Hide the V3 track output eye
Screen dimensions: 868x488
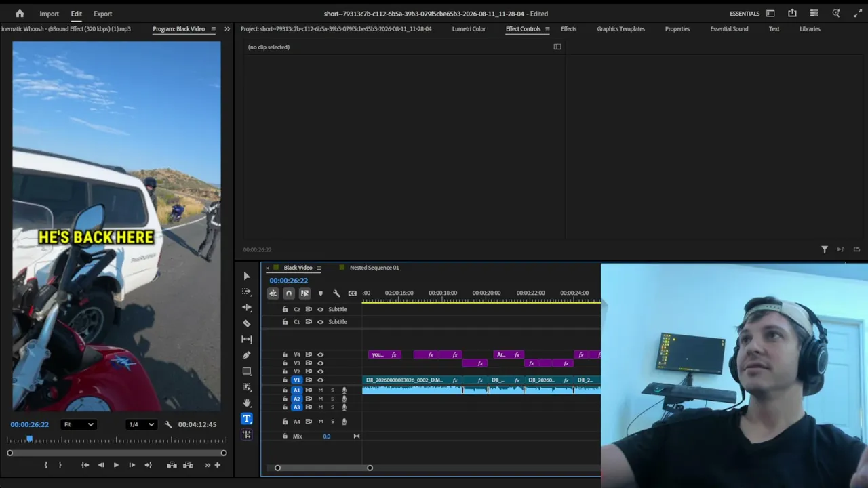coord(320,363)
